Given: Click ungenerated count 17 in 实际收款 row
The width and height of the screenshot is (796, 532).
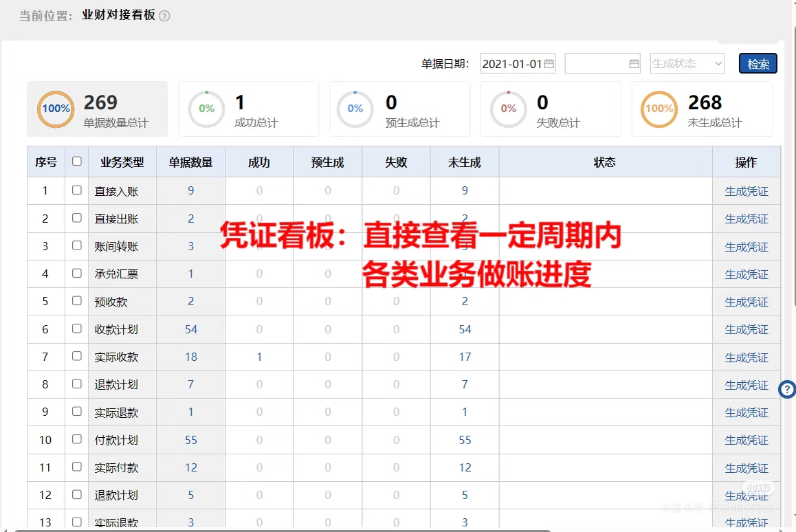Looking at the screenshot, I should pos(465,357).
